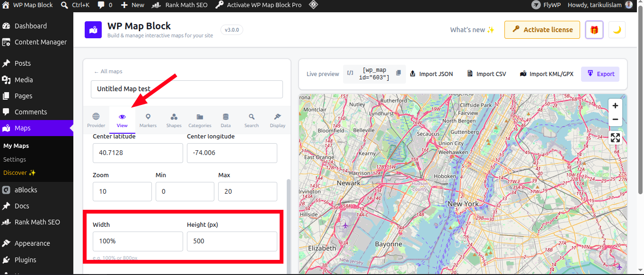This screenshot has height=275, width=644.
Task: Open My Maps submenu
Action: click(x=16, y=146)
